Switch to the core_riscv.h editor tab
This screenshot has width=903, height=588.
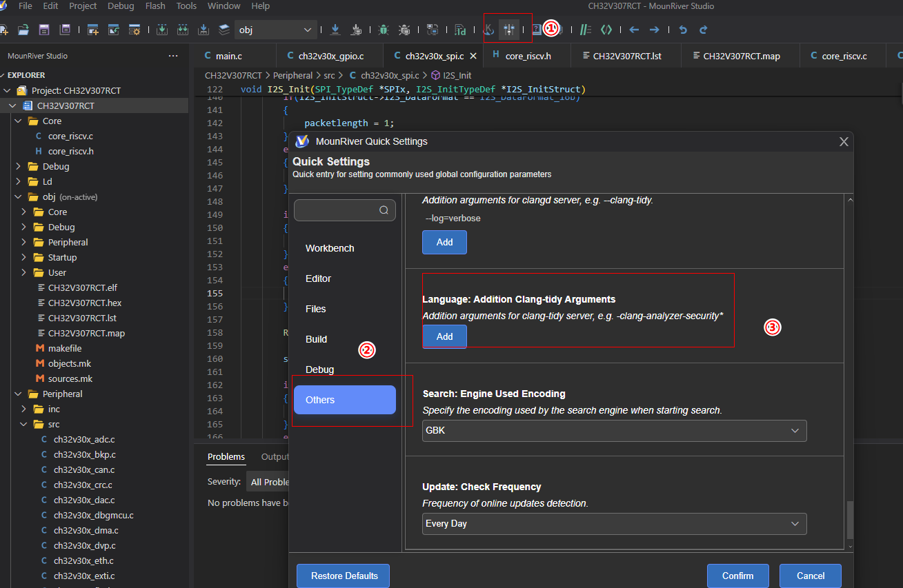(528, 56)
